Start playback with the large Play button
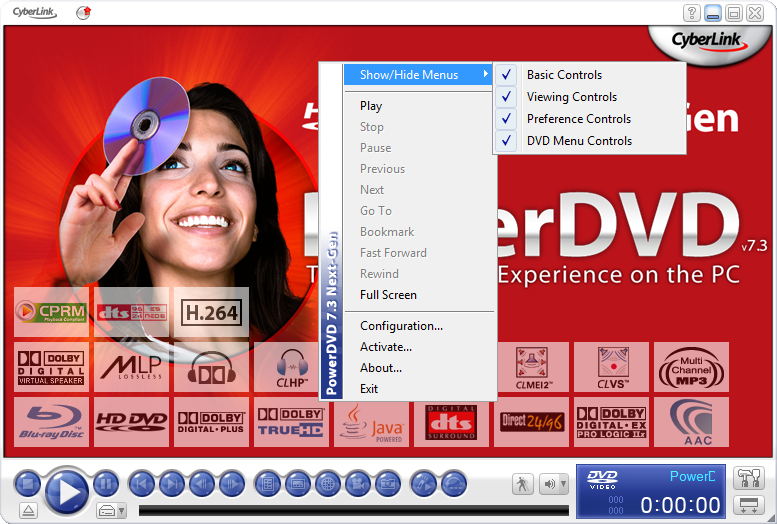 pyautogui.click(x=66, y=491)
